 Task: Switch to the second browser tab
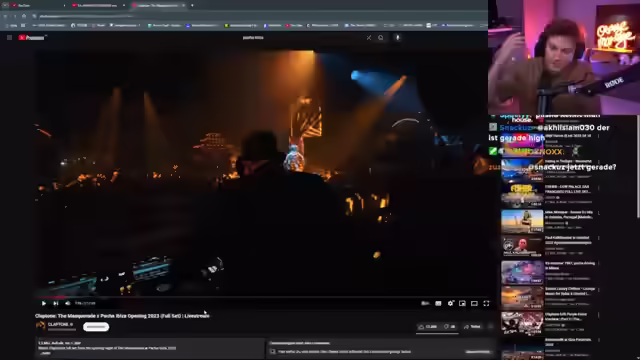click(x=98, y=5)
